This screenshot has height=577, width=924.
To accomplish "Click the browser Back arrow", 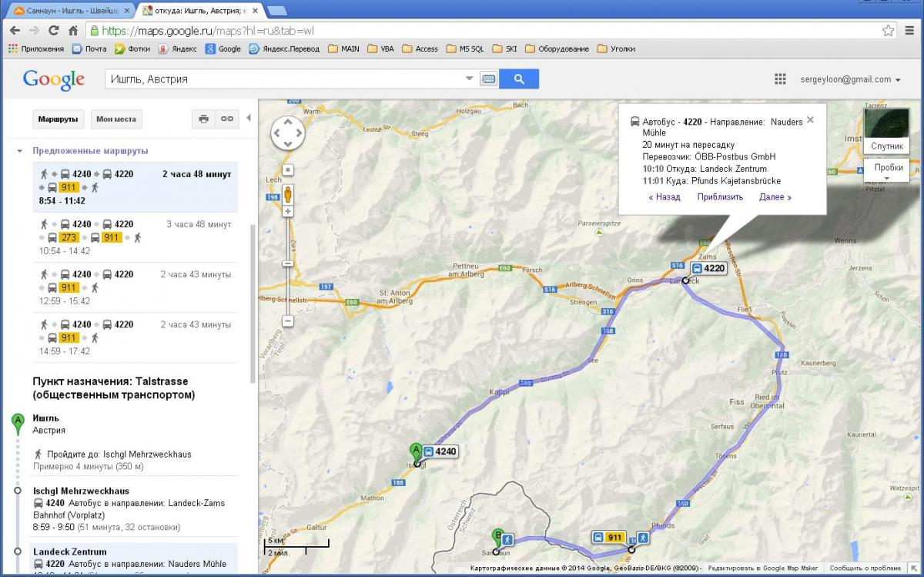I will (x=15, y=31).
